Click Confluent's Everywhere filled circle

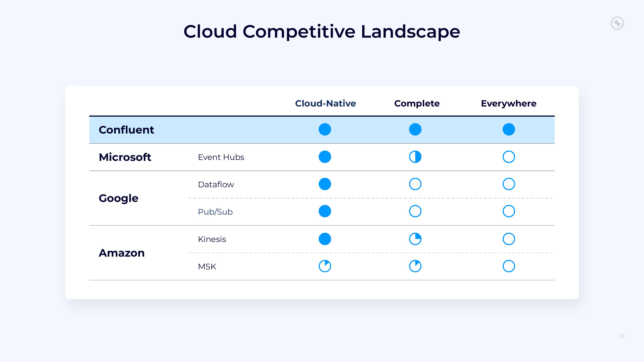(509, 129)
